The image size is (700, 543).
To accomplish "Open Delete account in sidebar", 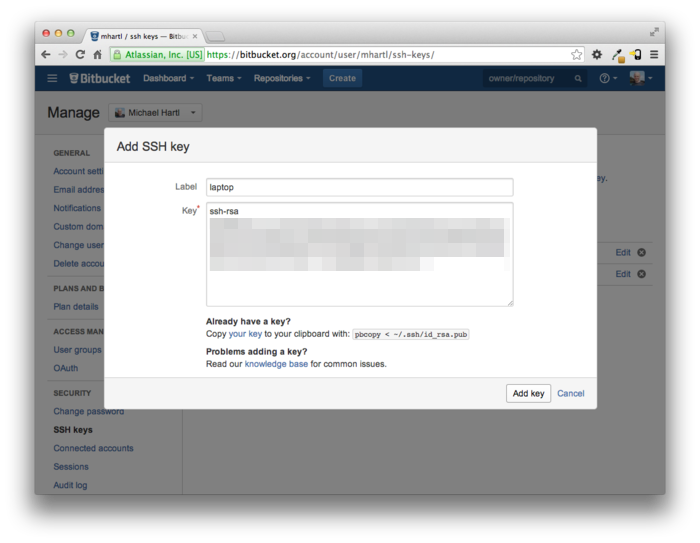I will click(78, 263).
